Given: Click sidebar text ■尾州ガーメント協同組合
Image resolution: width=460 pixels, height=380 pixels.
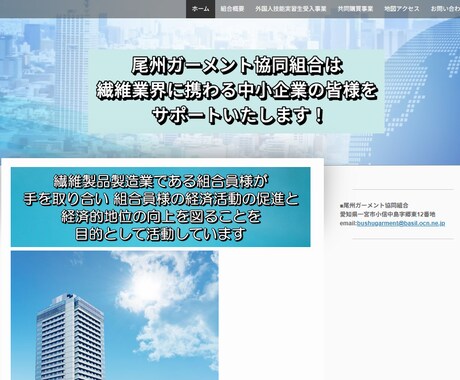Looking at the screenshot, I should pos(374,205).
